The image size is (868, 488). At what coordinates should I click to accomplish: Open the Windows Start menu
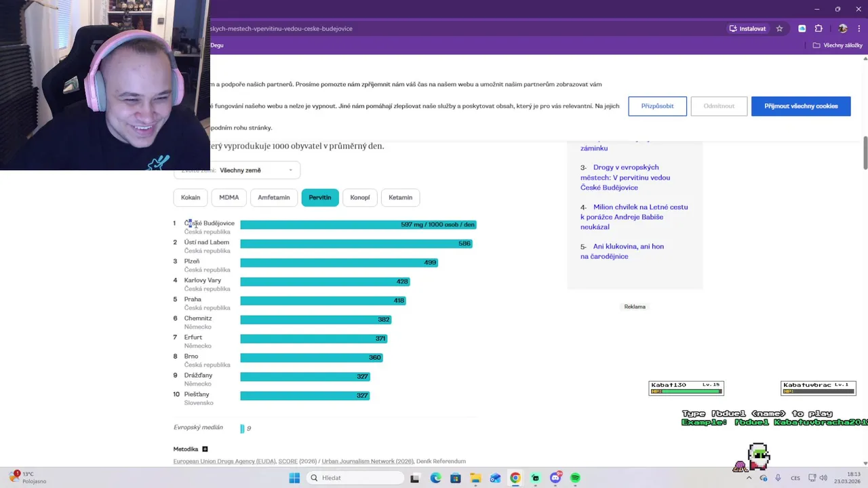click(x=294, y=478)
